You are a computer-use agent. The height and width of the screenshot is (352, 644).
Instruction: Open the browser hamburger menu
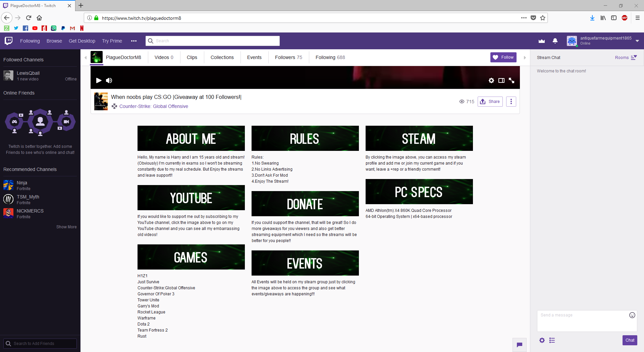pyautogui.click(x=638, y=18)
